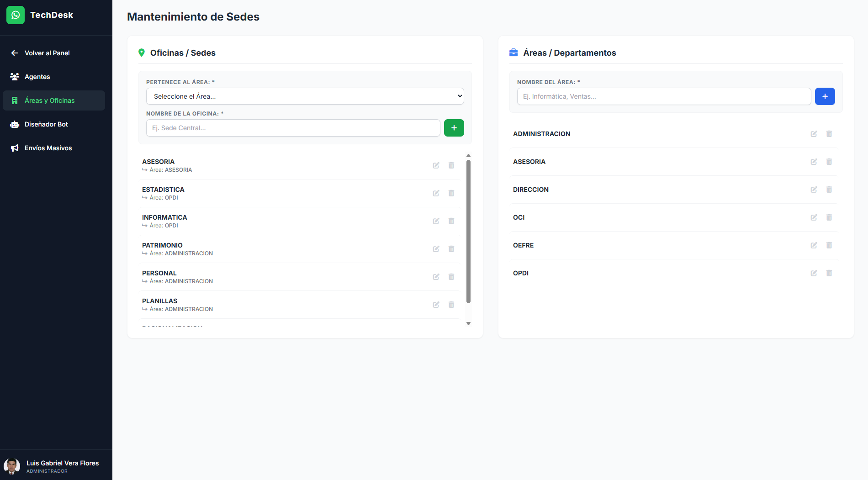Click trash icon for PATRIMONIO office

pos(451,249)
